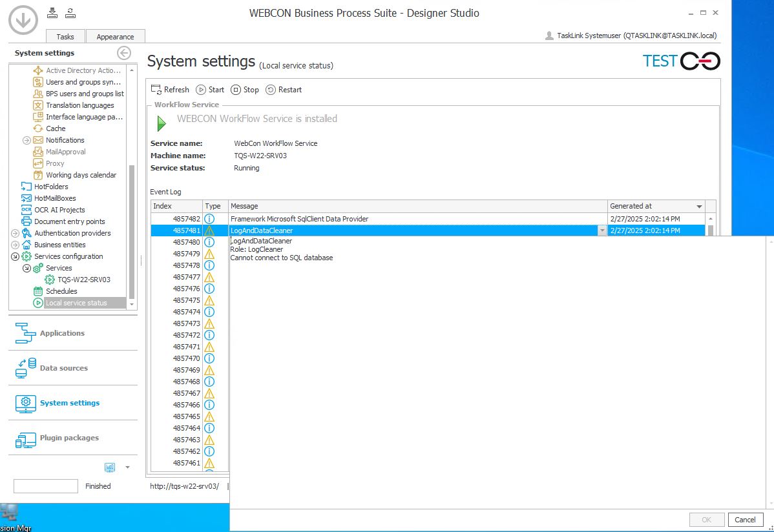Open dropdown arrow in selected LogAndDataCleaner message cell
Image resolution: width=774 pixels, height=532 pixels.
pyautogui.click(x=602, y=230)
